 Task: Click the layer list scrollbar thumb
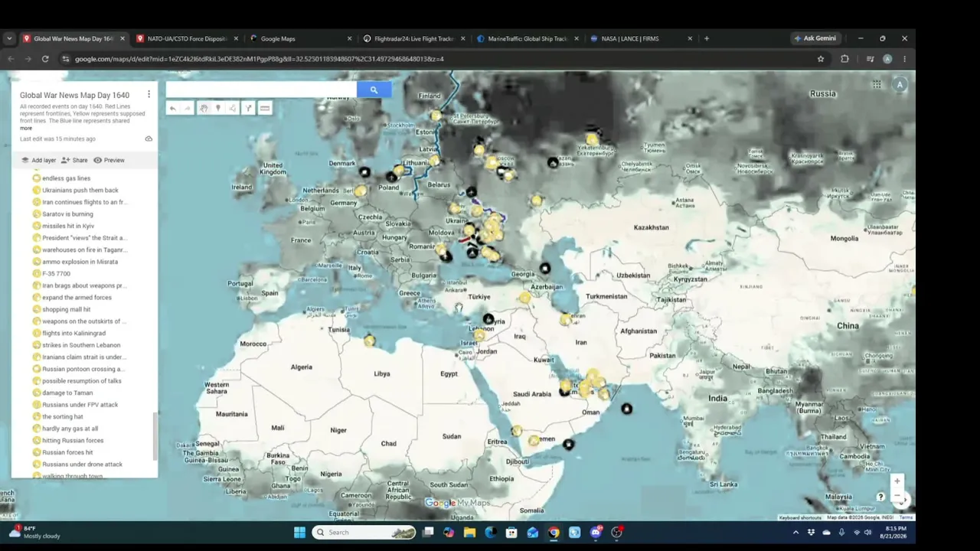pyautogui.click(x=155, y=437)
